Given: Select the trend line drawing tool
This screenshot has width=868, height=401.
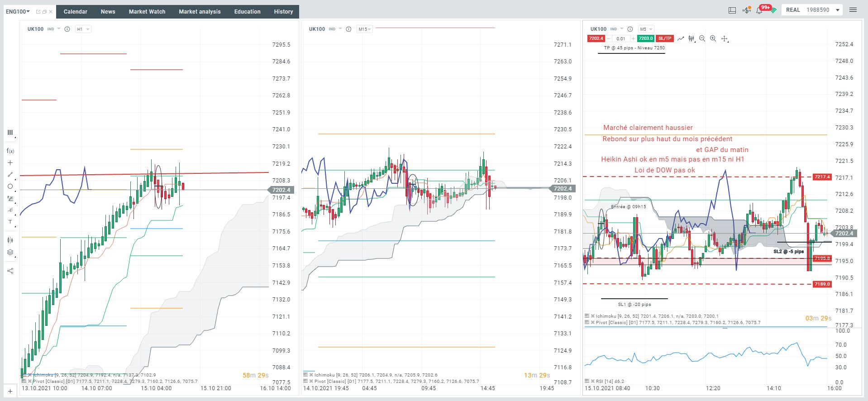Looking at the screenshot, I should [x=10, y=175].
